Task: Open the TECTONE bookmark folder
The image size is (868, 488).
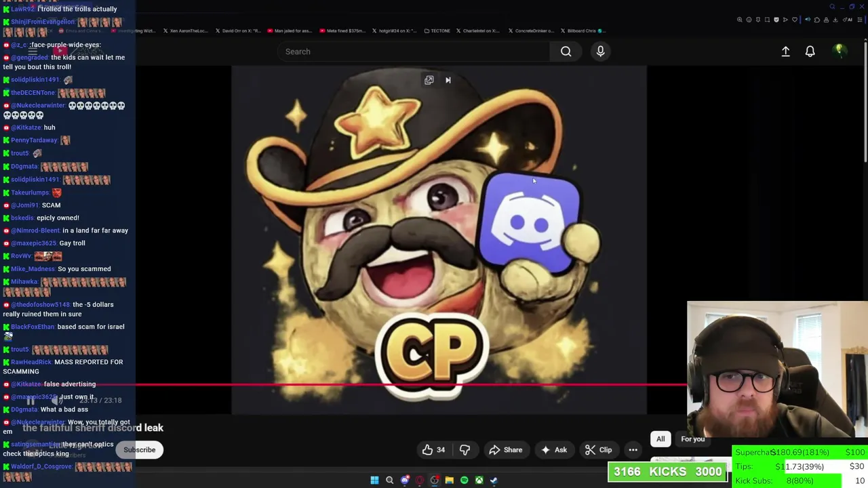Action: [437, 30]
